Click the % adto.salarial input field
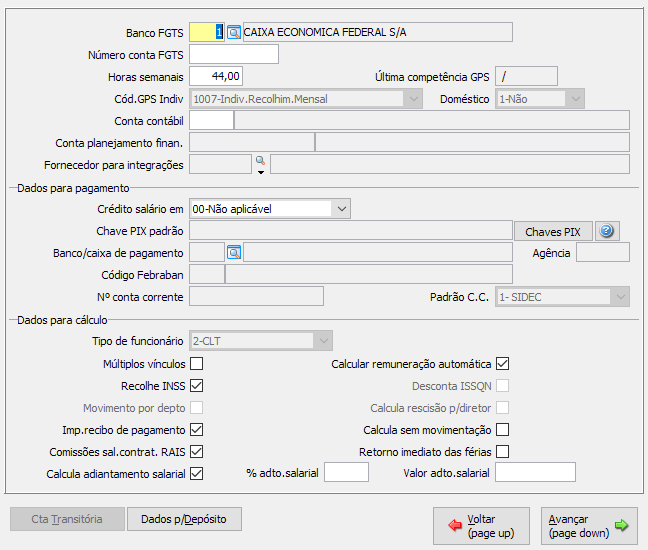The width and height of the screenshot is (648, 550). click(x=346, y=472)
